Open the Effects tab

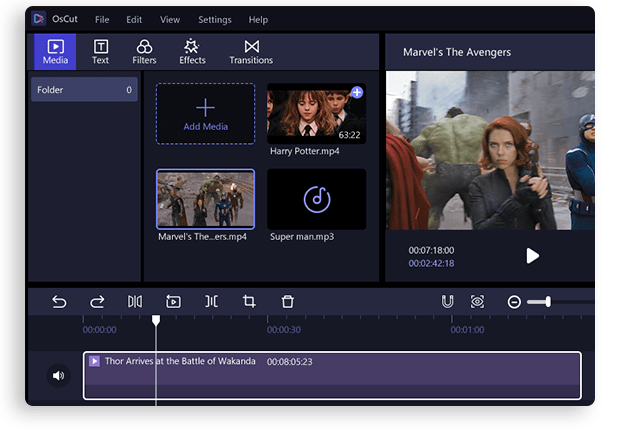(192, 52)
